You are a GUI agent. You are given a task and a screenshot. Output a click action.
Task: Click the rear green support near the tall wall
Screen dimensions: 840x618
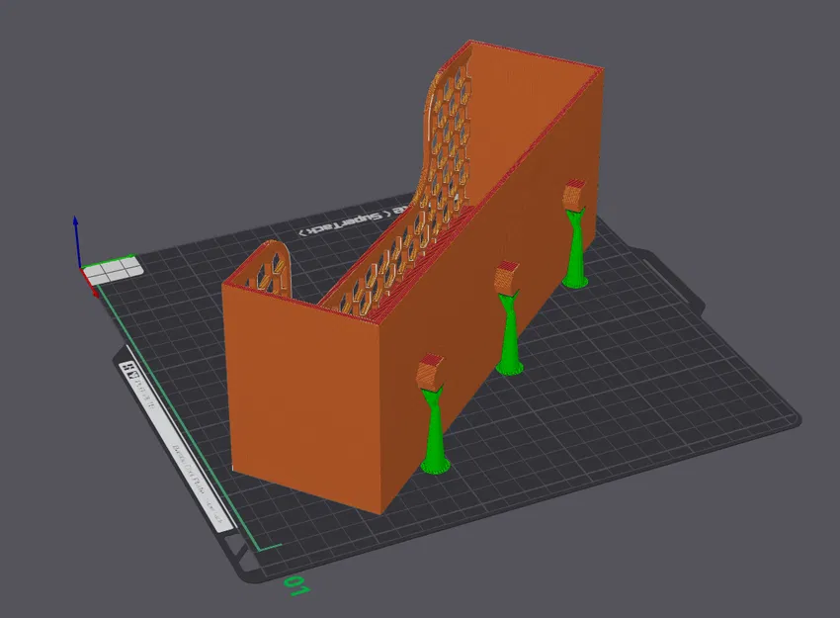[575, 247]
